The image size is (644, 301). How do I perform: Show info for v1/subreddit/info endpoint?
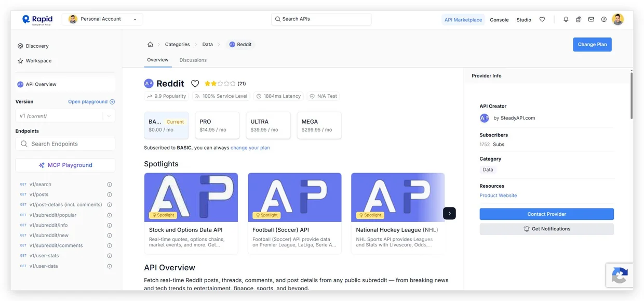click(110, 225)
